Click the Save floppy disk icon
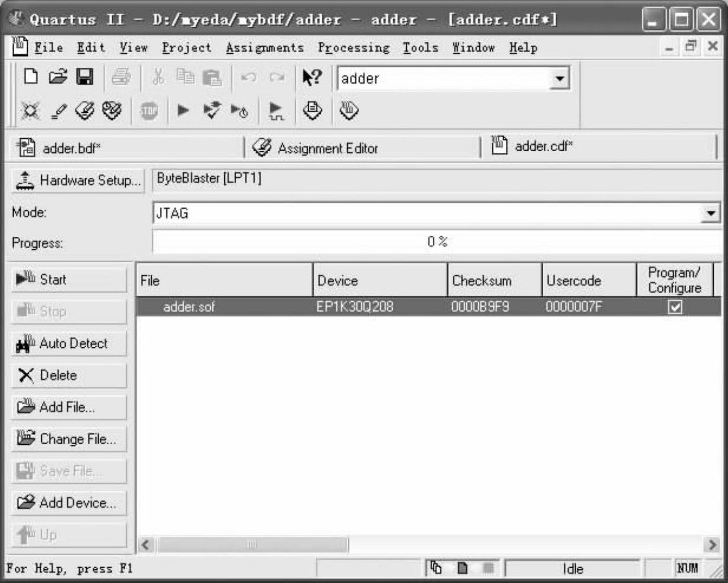This screenshot has width=728, height=583. point(85,77)
